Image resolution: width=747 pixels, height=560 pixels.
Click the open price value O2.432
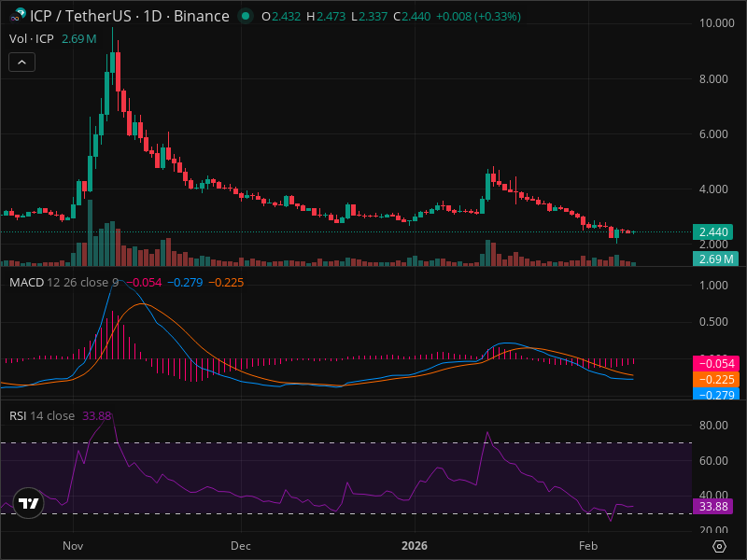pos(281,17)
